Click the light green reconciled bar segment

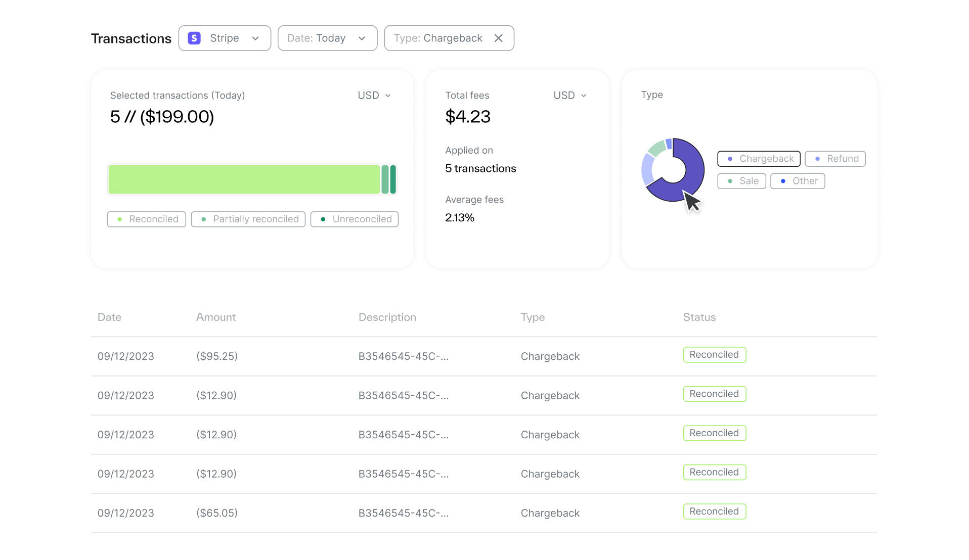[244, 179]
